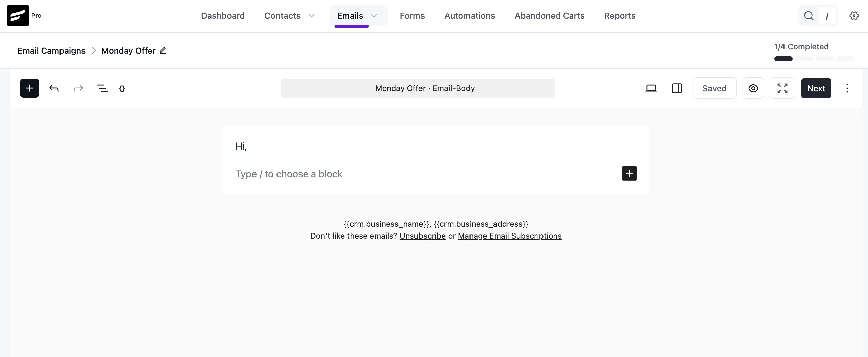
Task: Click the Saved button
Action: click(714, 88)
